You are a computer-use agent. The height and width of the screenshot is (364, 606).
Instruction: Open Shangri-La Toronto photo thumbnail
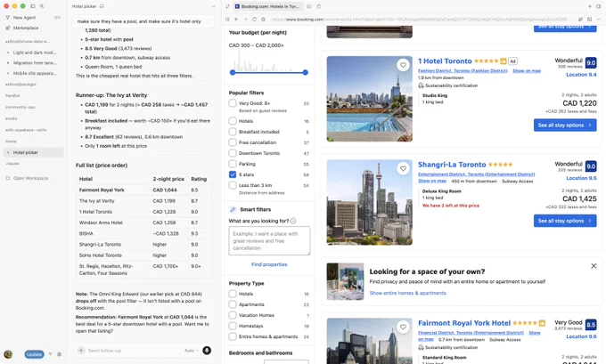pos(370,202)
